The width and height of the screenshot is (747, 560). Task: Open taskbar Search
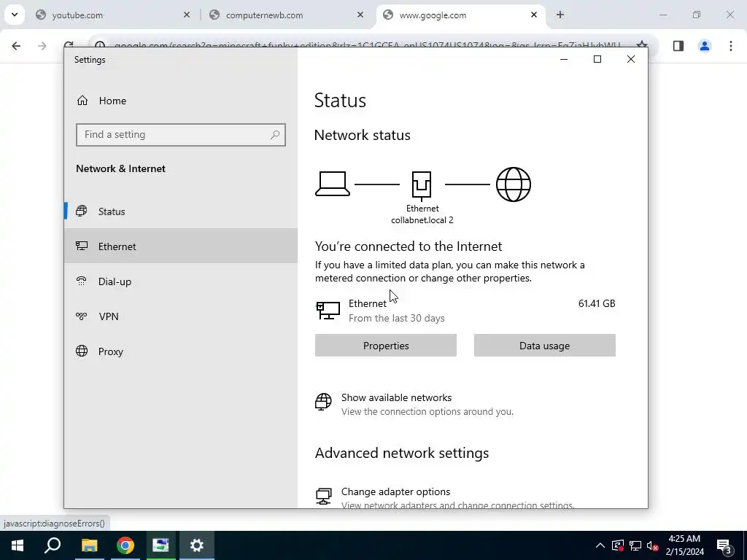[x=53, y=545]
